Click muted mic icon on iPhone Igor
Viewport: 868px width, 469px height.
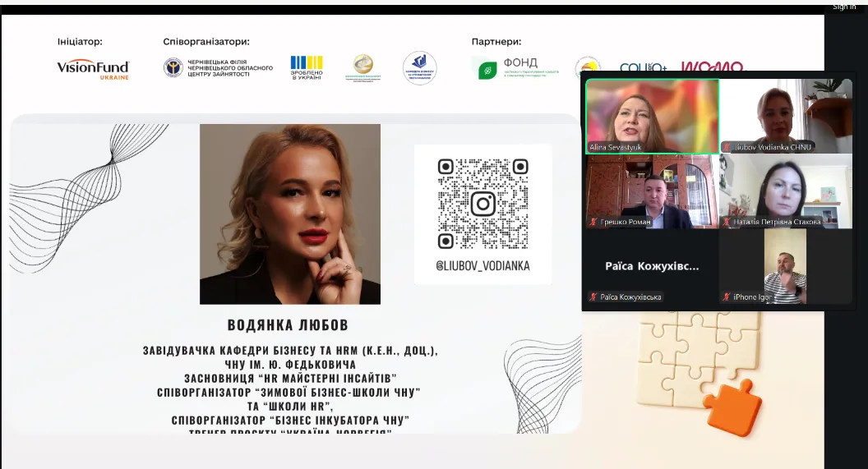tap(727, 297)
